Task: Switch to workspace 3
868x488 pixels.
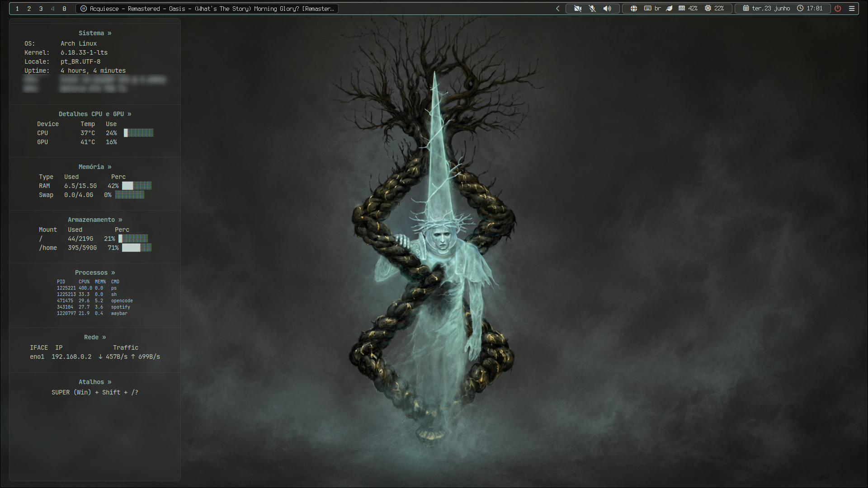Action: click(x=41, y=9)
